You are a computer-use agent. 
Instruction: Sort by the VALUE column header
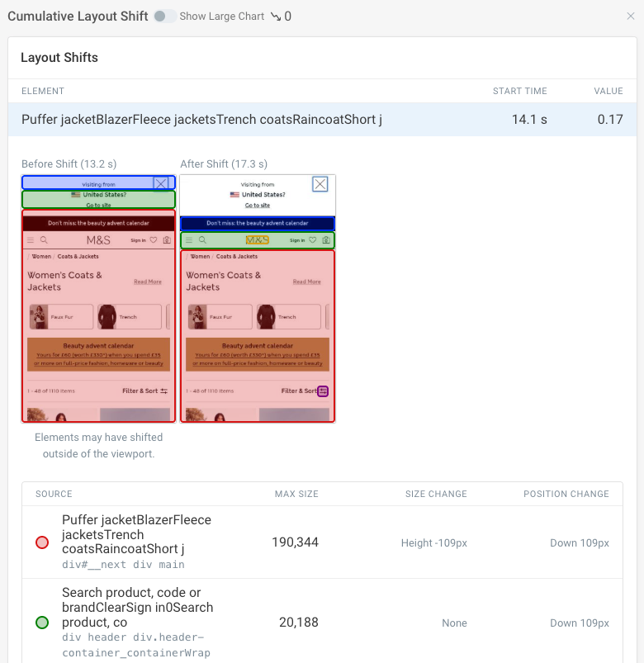coord(608,91)
